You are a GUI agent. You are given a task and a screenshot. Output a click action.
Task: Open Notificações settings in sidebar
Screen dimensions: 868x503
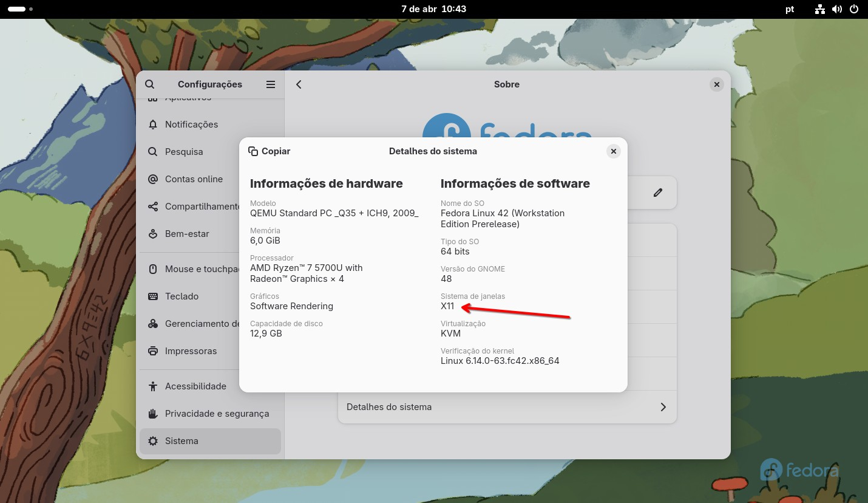pos(191,125)
